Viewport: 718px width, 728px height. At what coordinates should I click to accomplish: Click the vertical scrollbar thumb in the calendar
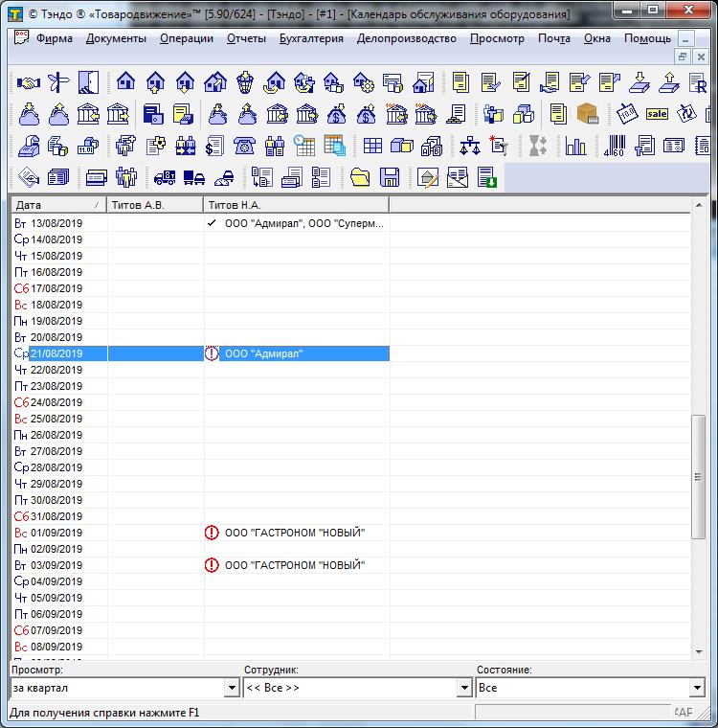pos(699,476)
